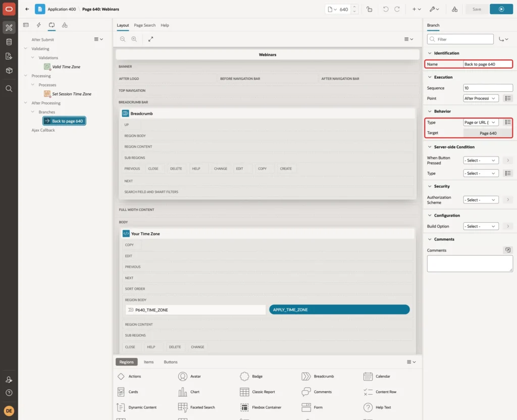Switch gallery to the Buttons tab

pos(171,362)
